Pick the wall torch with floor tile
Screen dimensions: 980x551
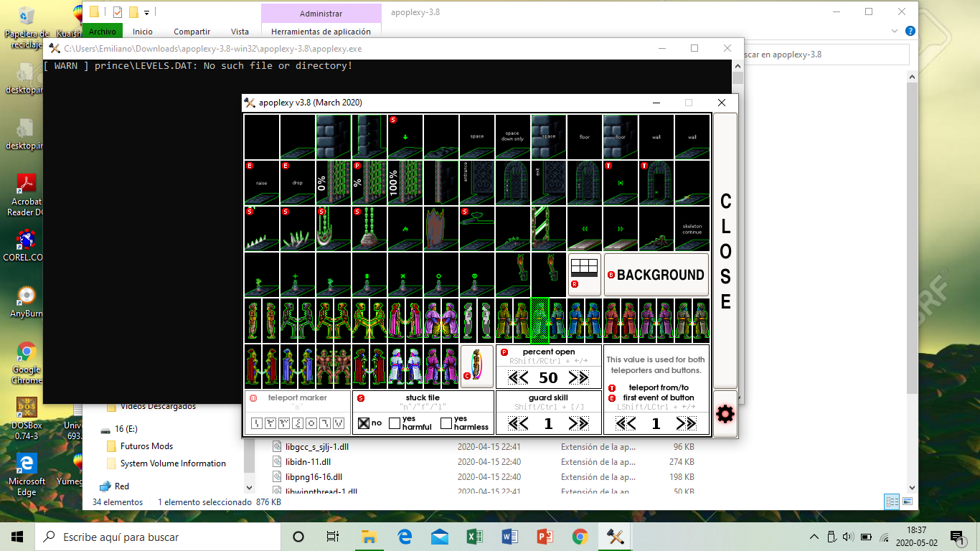pos(513,274)
